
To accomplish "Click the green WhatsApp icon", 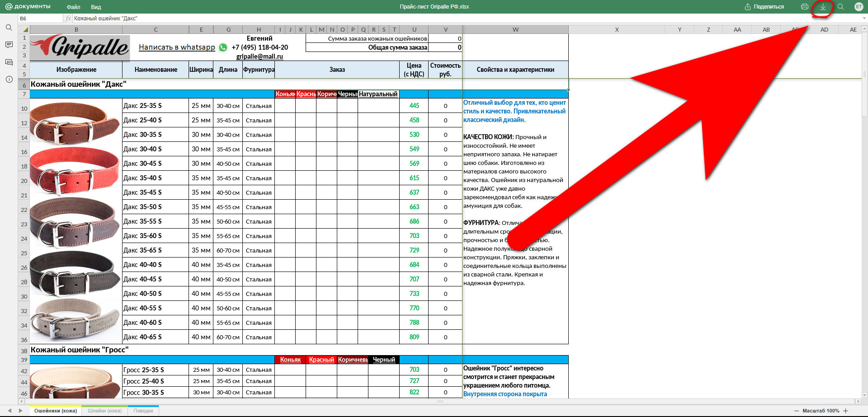I will click(x=223, y=47).
